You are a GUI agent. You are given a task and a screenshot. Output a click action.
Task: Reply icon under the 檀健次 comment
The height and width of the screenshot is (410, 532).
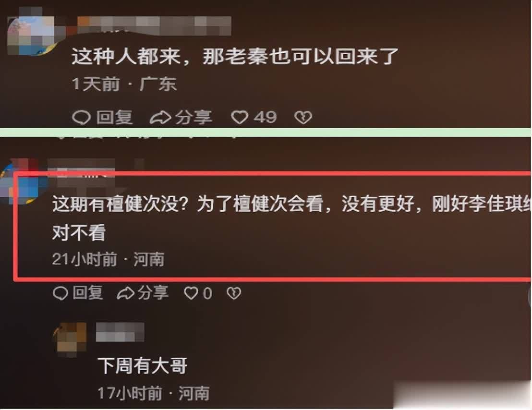point(60,293)
